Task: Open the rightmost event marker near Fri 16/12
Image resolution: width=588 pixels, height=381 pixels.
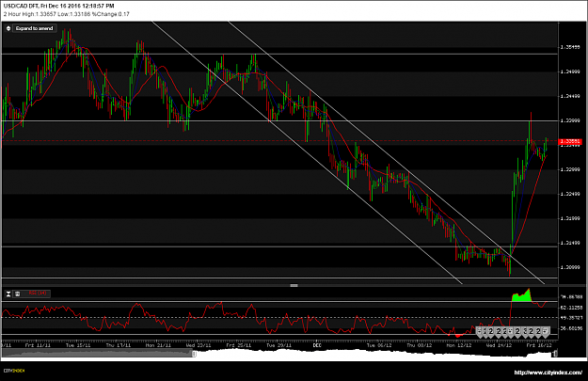Action: coord(546,332)
